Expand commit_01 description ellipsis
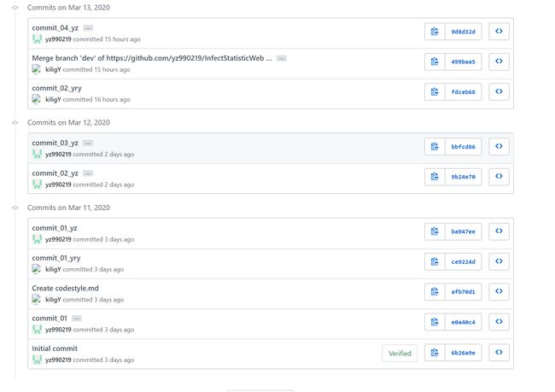The height and width of the screenshot is (392, 555). (x=77, y=319)
